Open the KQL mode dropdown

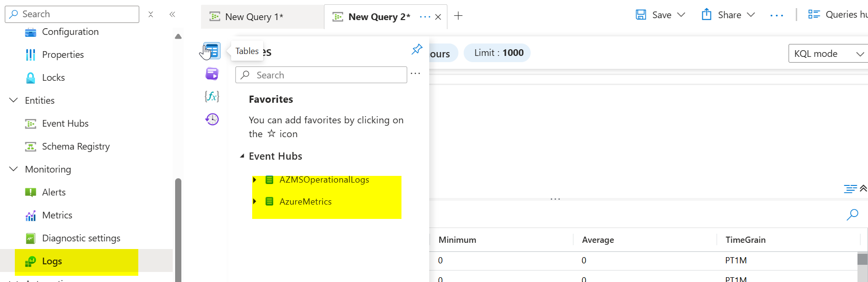828,54
